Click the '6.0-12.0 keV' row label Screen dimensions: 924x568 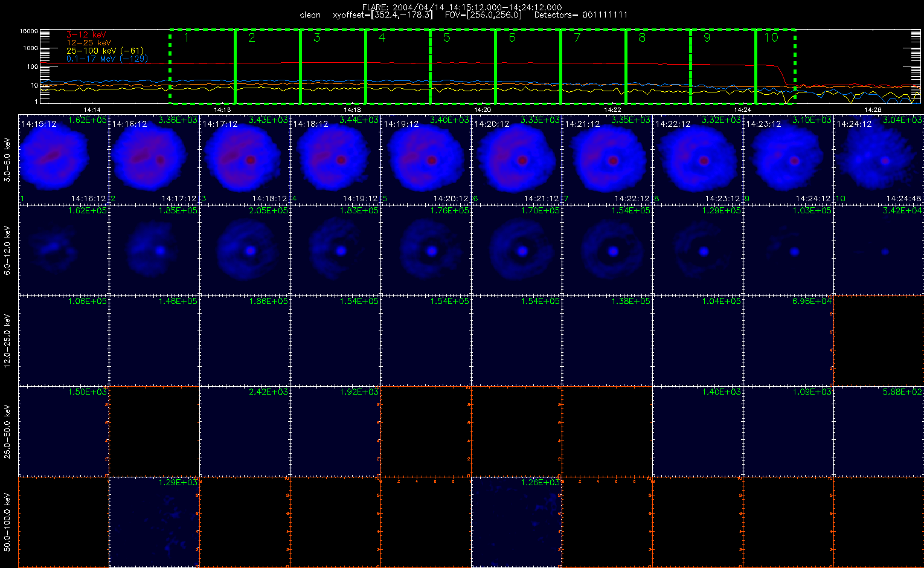(8, 251)
